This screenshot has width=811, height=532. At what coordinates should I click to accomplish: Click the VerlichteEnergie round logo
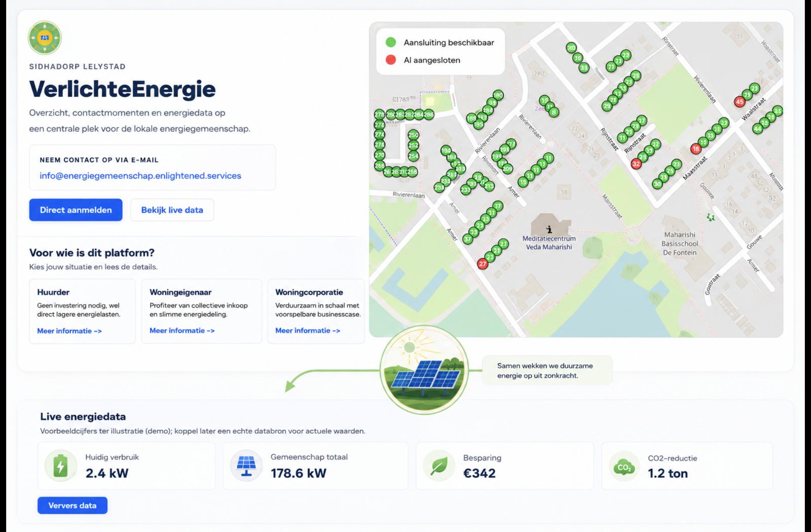[45, 38]
